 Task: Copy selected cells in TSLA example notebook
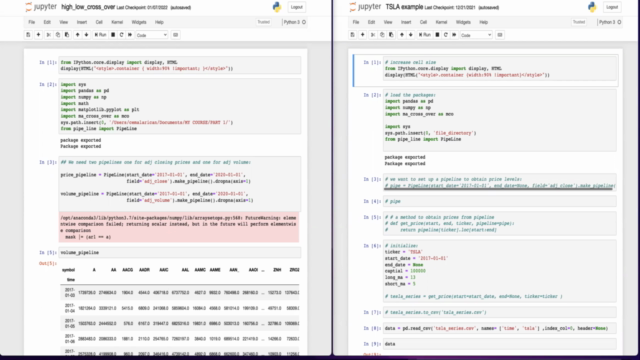pos(382,35)
